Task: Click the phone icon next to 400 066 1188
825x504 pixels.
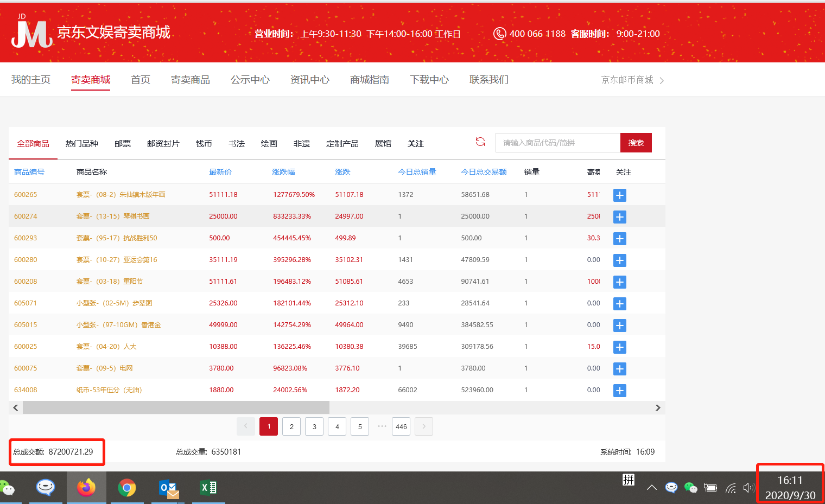Action: (x=499, y=34)
